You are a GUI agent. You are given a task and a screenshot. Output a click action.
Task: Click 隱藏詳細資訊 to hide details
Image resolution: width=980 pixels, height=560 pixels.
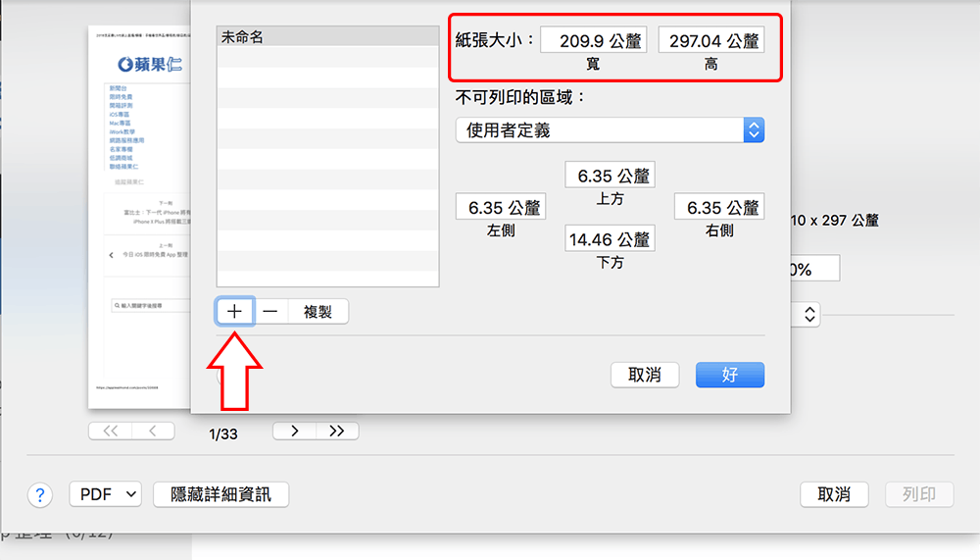tap(221, 494)
